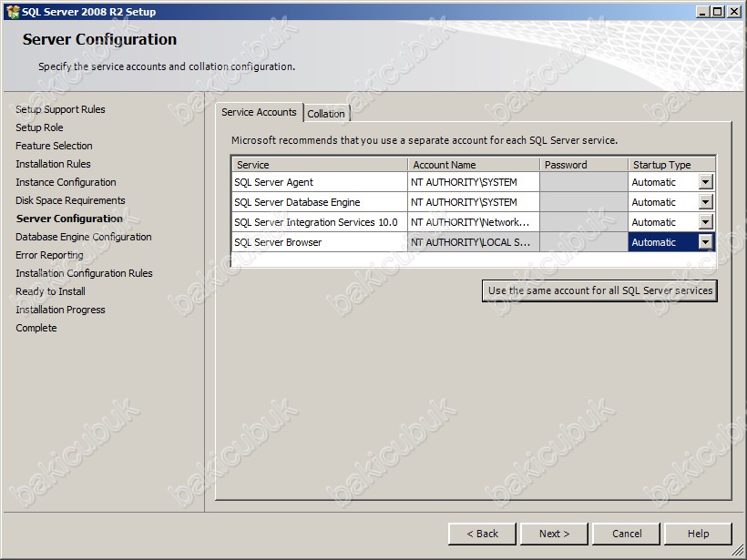The width and height of the screenshot is (747, 560).
Task: Click Installation Progress step
Action: click(60, 310)
